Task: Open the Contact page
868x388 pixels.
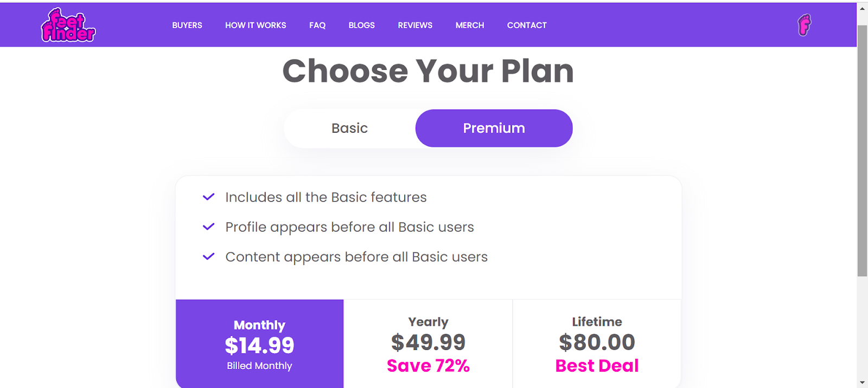Action: tap(527, 25)
